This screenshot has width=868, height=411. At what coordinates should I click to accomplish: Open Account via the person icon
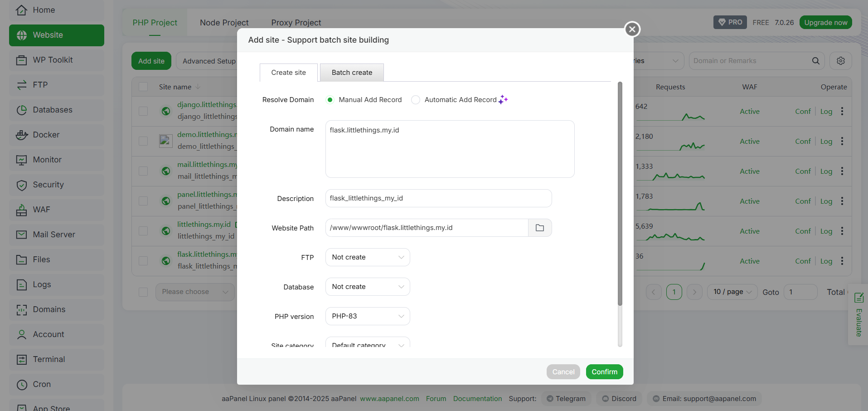(x=21, y=334)
